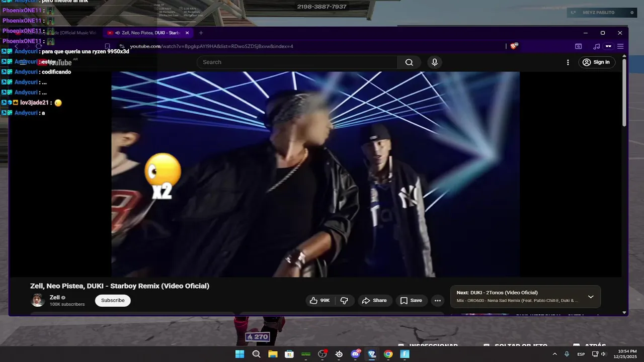The width and height of the screenshot is (644, 362).
Task: Click the YouTube logo home link
Action: [55, 62]
